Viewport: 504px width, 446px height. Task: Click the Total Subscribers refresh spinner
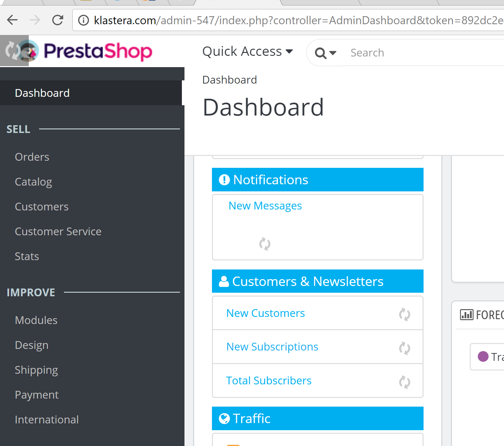[x=404, y=382]
